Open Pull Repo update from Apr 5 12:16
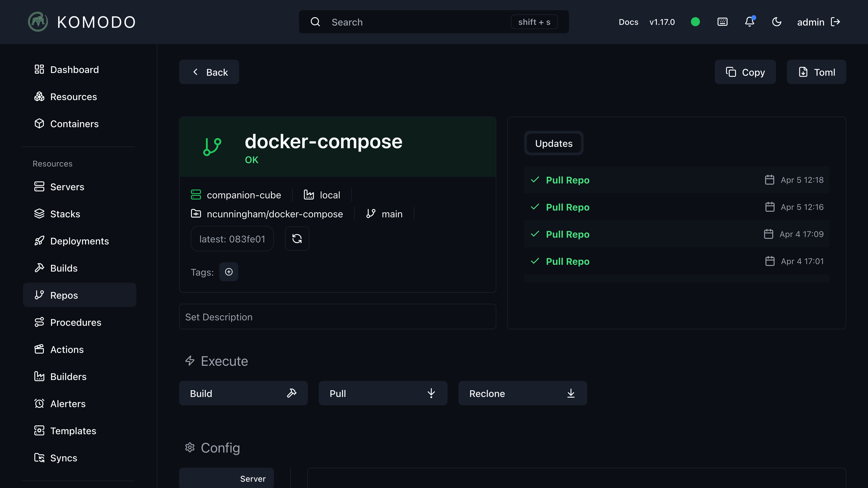 (676, 207)
